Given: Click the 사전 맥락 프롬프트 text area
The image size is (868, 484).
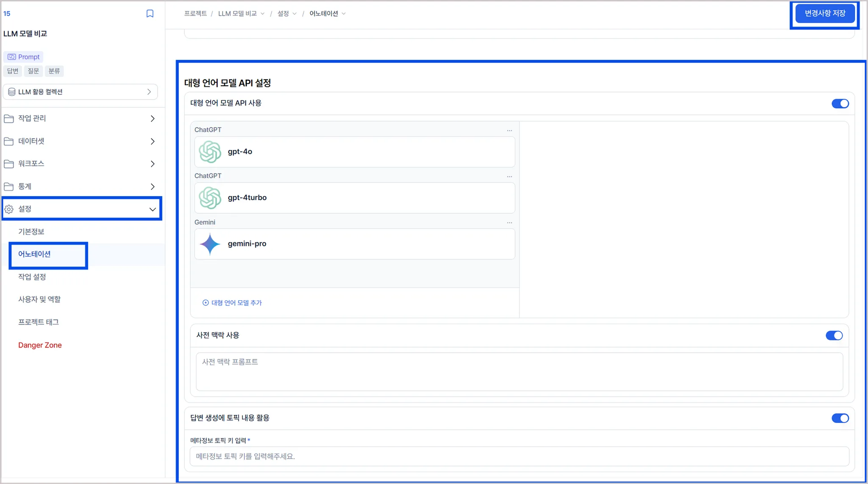Looking at the screenshot, I should click(x=519, y=372).
